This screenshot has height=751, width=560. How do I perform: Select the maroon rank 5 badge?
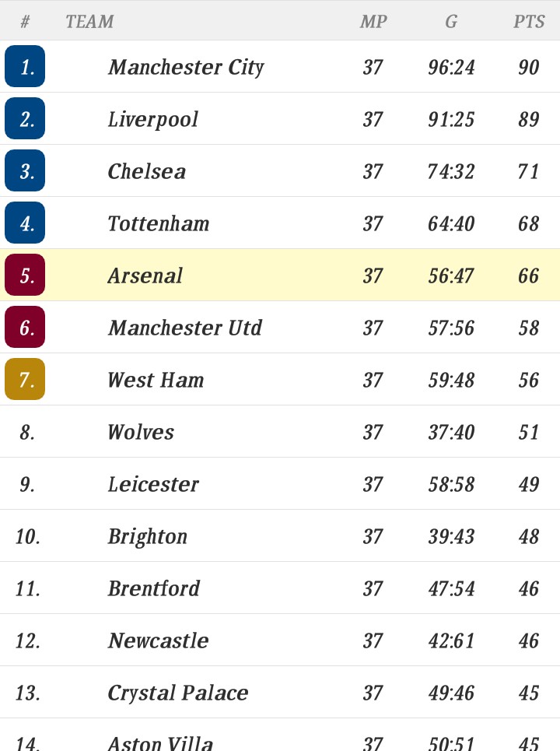25,275
